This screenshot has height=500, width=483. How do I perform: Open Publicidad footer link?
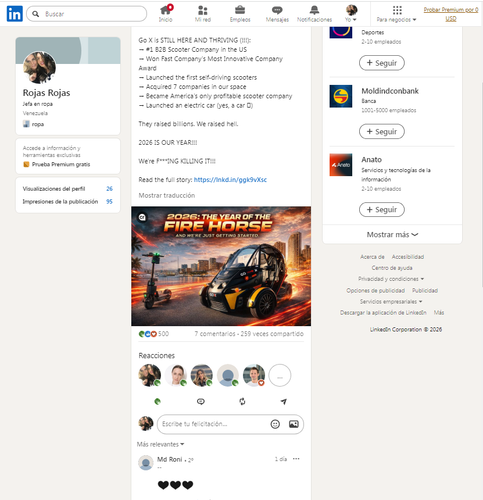point(425,290)
